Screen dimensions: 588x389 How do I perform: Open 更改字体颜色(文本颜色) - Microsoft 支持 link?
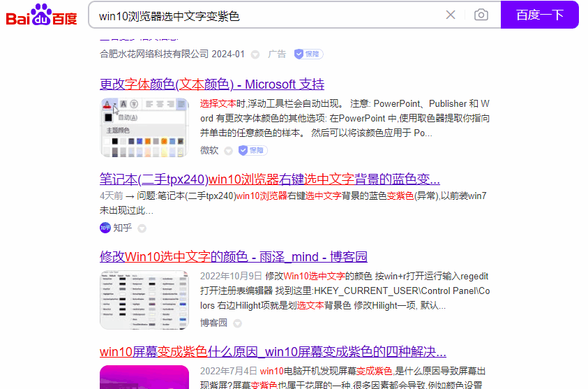click(x=212, y=84)
